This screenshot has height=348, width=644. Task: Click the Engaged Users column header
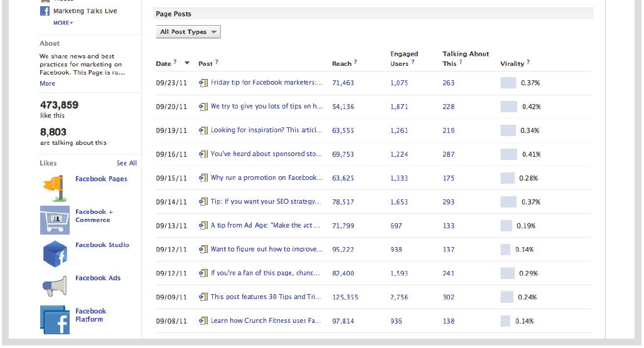coord(404,58)
